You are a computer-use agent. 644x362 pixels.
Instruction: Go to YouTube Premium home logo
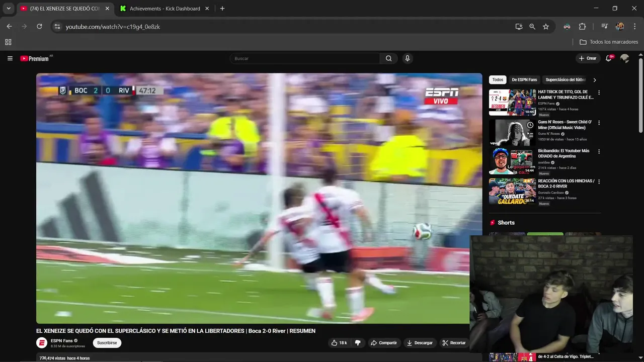coord(35,58)
